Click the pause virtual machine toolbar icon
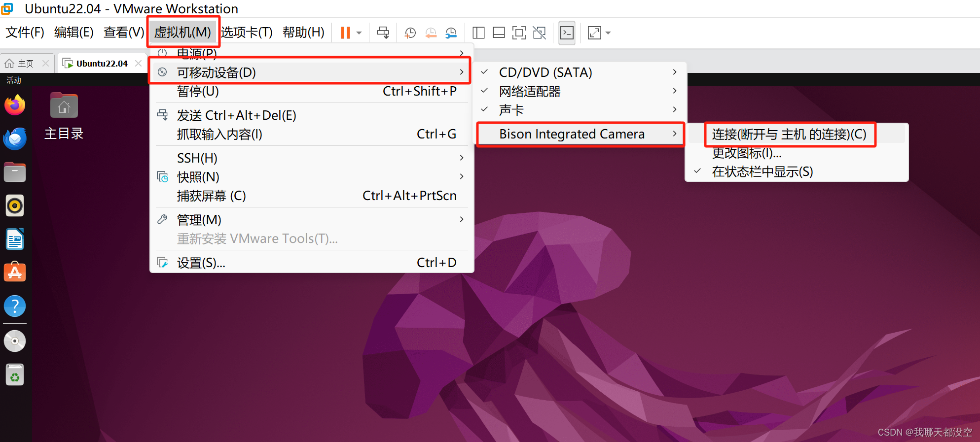The height and width of the screenshot is (442, 980). pyautogui.click(x=345, y=33)
